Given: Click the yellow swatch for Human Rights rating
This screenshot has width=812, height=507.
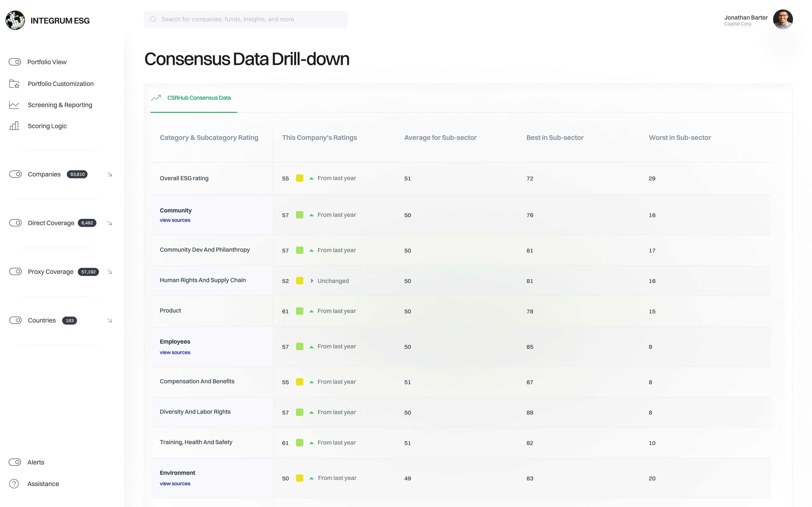Looking at the screenshot, I should point(300,281).
